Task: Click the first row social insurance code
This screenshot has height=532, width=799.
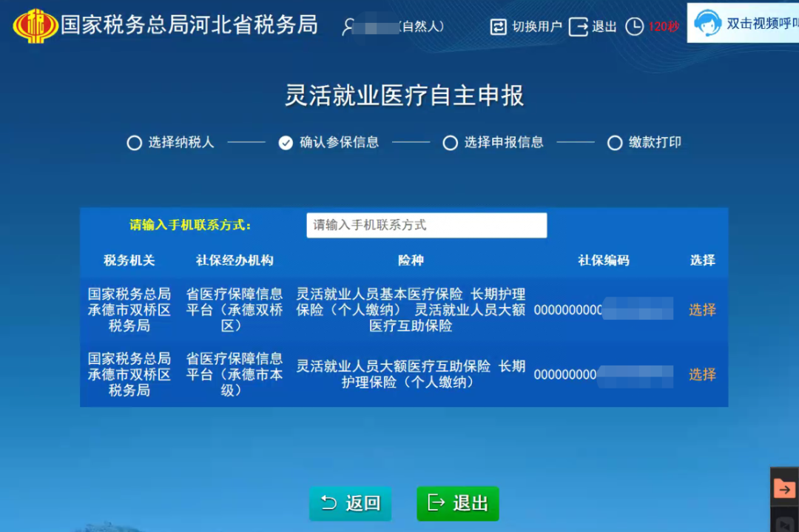Action: click(x=604, y=310)
